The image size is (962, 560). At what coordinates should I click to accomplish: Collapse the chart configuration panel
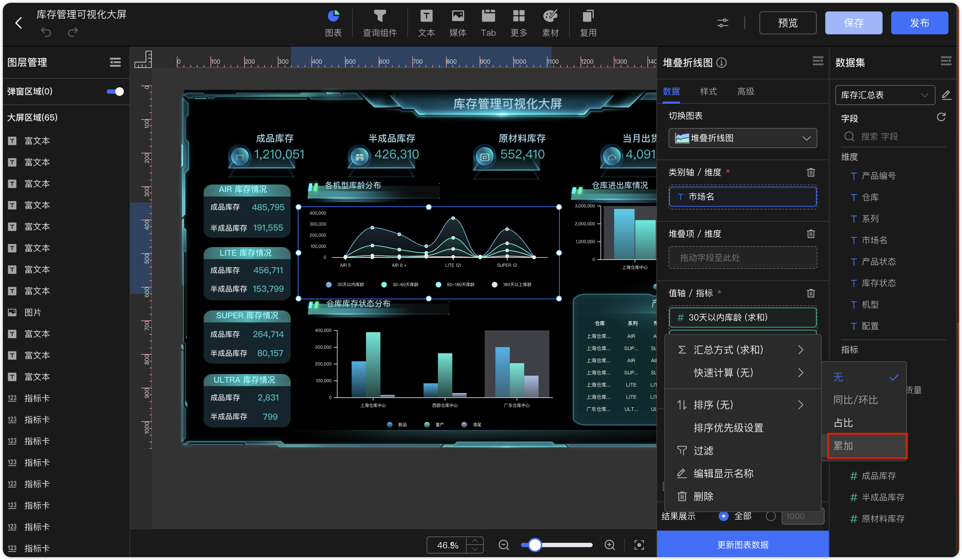(818, 61)
